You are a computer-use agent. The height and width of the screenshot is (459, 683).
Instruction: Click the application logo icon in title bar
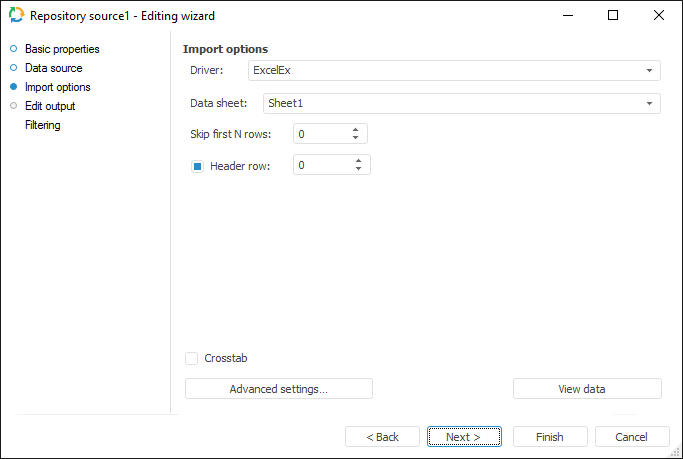tap(16, 16)
